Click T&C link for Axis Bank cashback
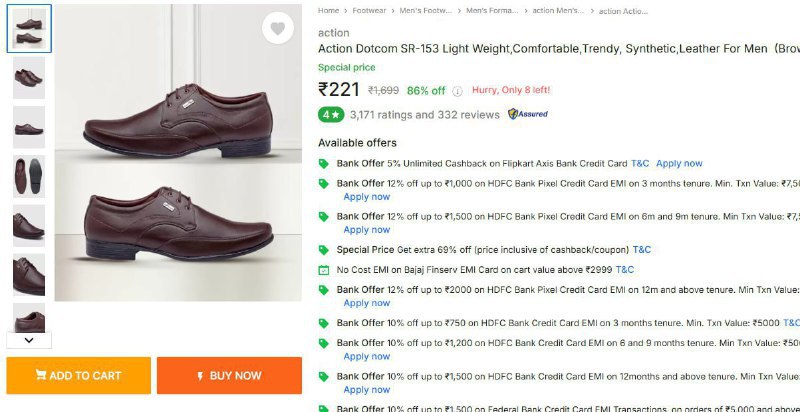Image resolution: width=800 pixels, height=412 pixels. [x=640, y=163]
